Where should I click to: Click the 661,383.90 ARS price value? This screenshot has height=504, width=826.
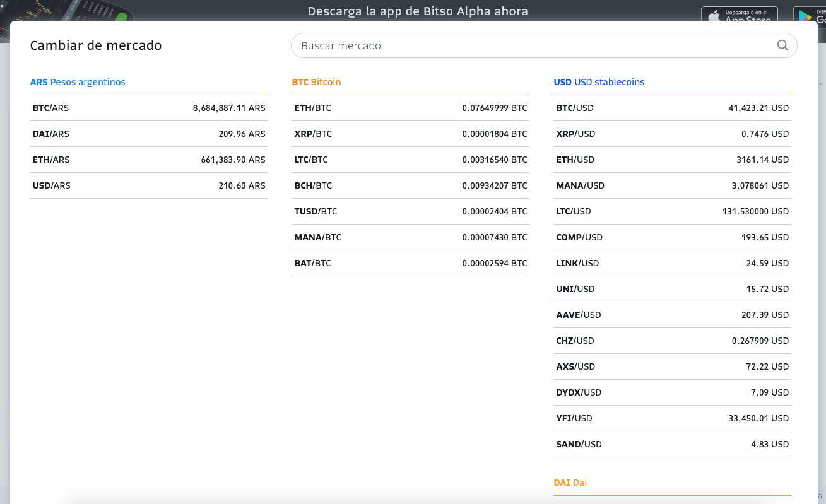tap(233, 160)
